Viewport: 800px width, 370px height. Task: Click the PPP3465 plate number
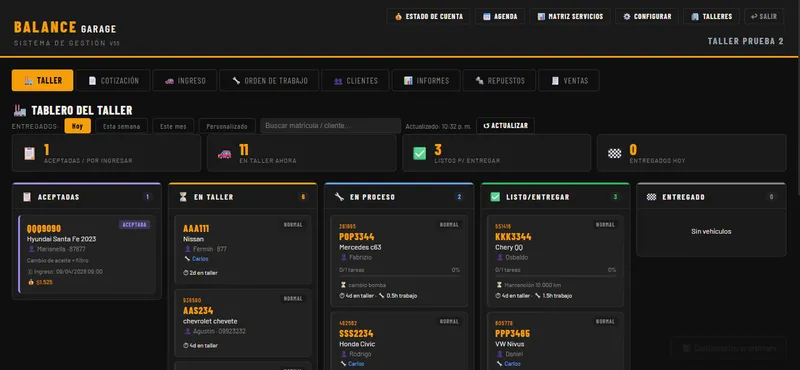pyautogui.click(x=513, y=334)
